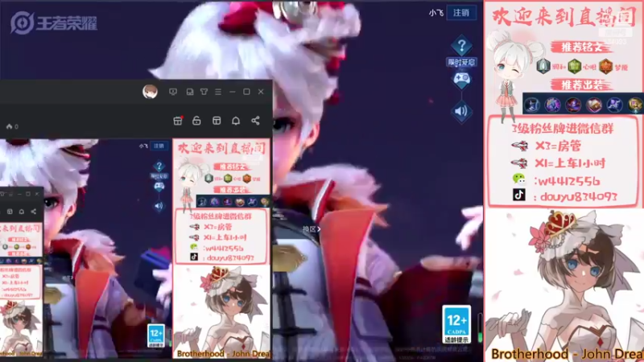Click 限时开启 label under large help icon

coord(461,63)
